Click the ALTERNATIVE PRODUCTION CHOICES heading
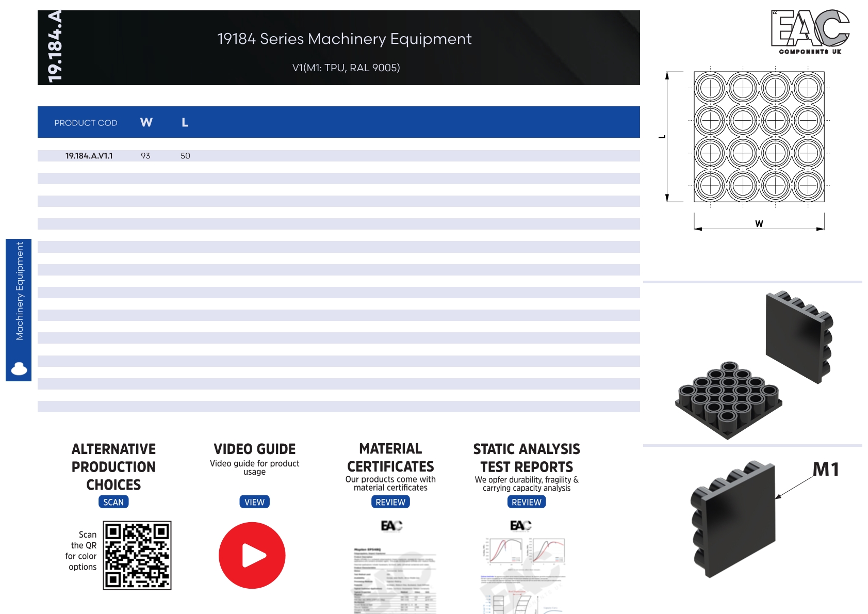Screen dimensions: 868x614 click(113, 467)
